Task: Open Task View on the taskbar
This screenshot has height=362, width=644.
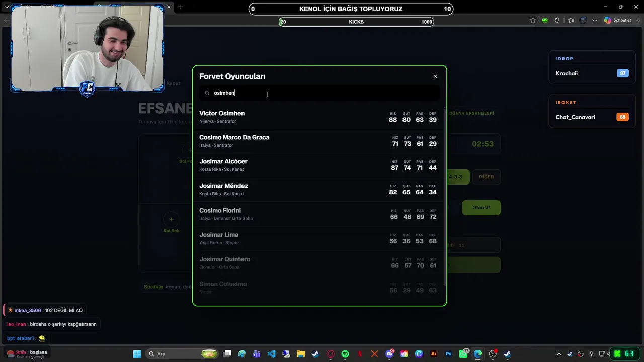Action: [x=227, y=354]
